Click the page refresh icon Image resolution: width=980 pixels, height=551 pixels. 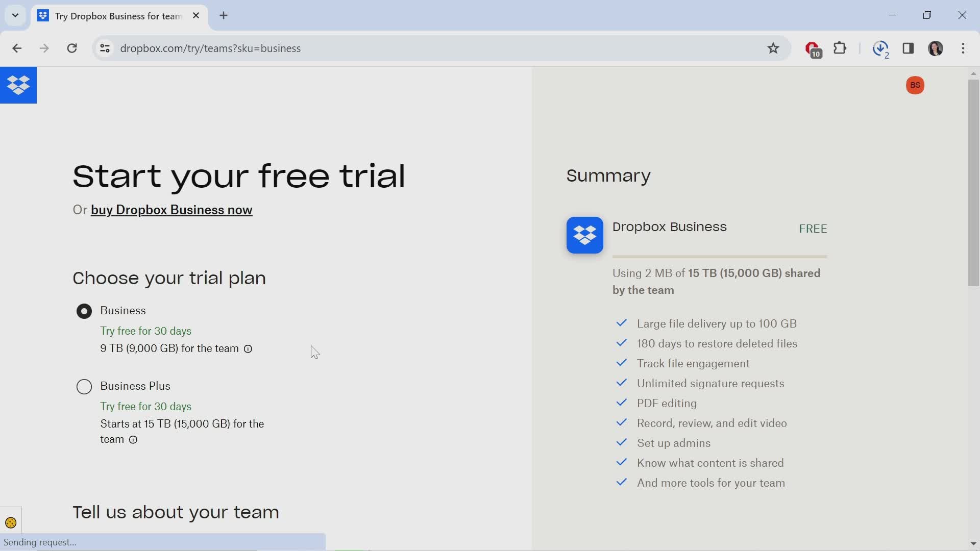pos(72,48)
